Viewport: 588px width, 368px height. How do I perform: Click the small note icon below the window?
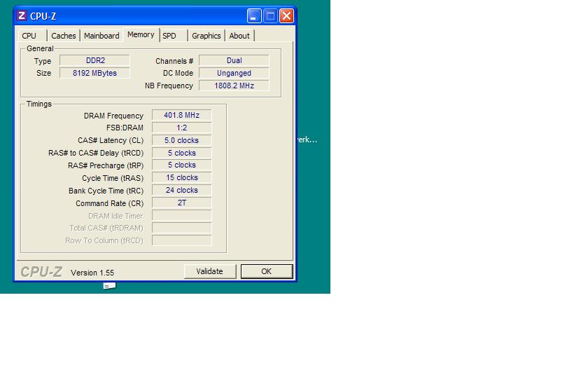[x=109, y=286]
